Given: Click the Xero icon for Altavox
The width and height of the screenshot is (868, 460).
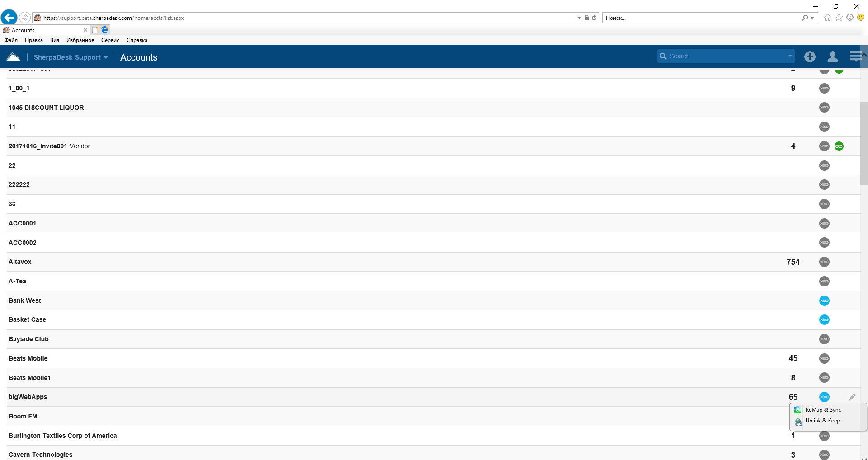Looking at the screenshot, I should tap(824, 262).
